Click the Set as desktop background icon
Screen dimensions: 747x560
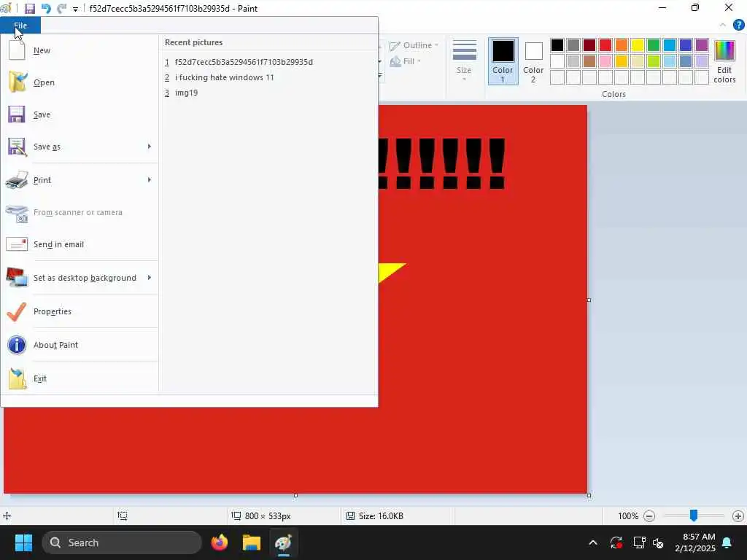pos(17,278)
